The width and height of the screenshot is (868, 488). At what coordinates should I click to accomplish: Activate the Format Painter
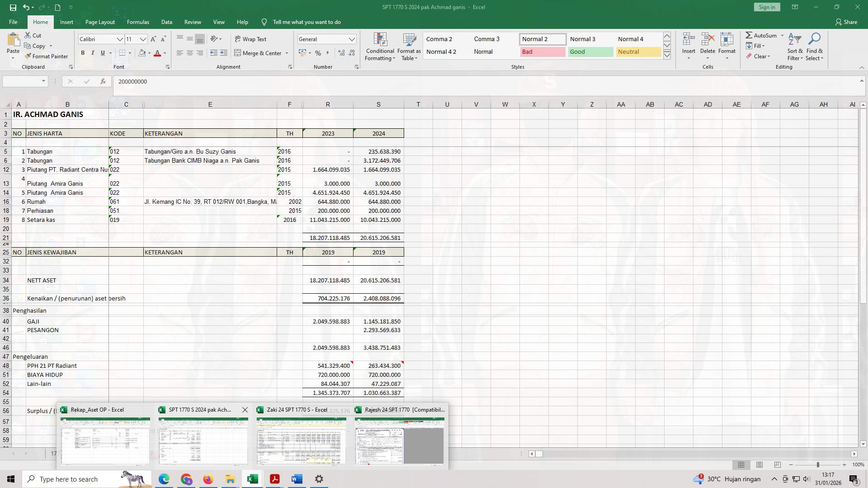point(47,56)
